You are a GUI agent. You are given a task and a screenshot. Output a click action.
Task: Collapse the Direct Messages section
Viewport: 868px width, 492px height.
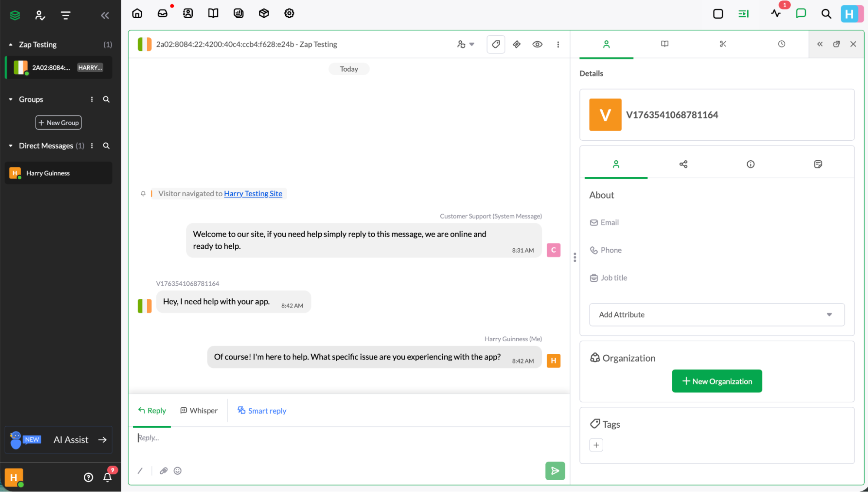pyautogui.click(x=10, y=145)
